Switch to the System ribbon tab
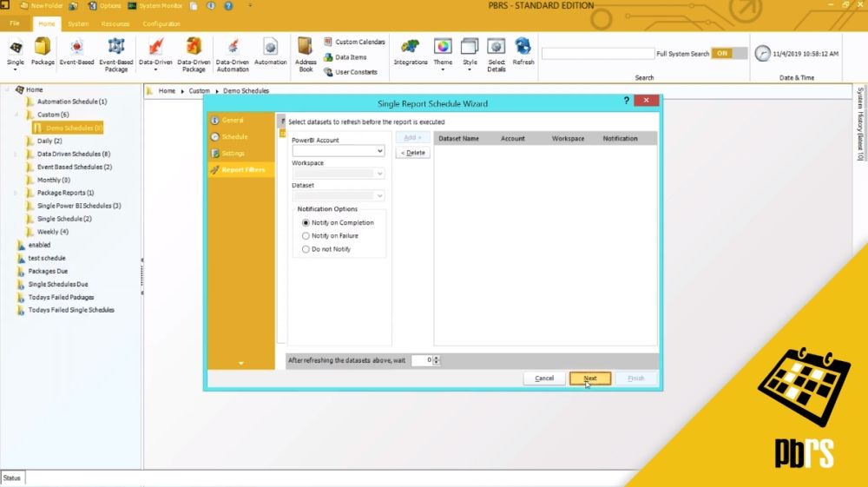The height and width of the screenshot is (487, 868). pyautogui.click(x=78, y=23)
